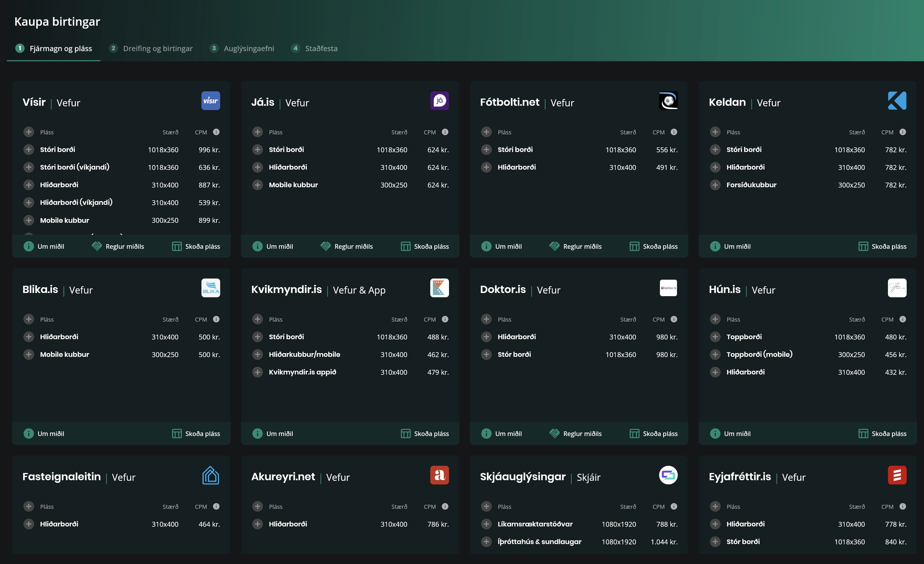Add all Hún.is placements via header plus
The image size is (924, 564).
pos(715,319)
